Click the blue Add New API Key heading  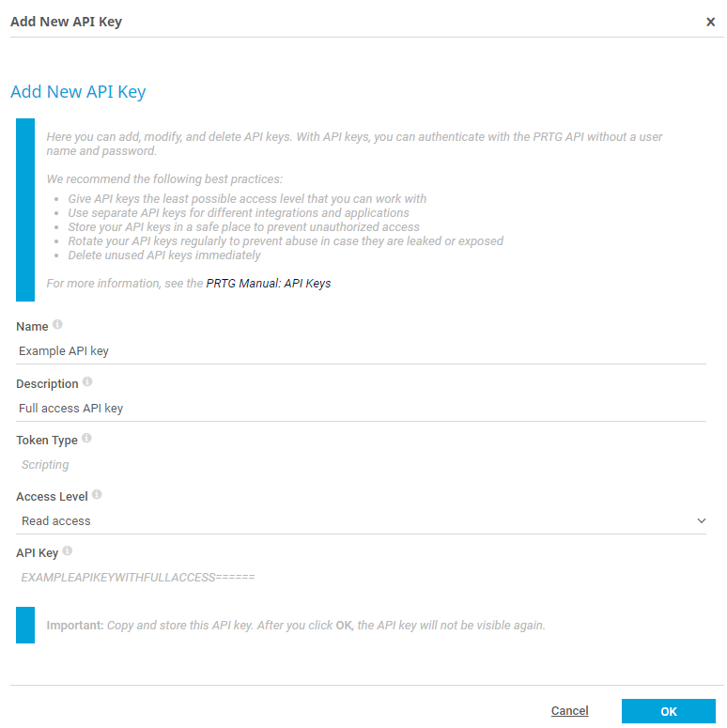click(78, 92)
